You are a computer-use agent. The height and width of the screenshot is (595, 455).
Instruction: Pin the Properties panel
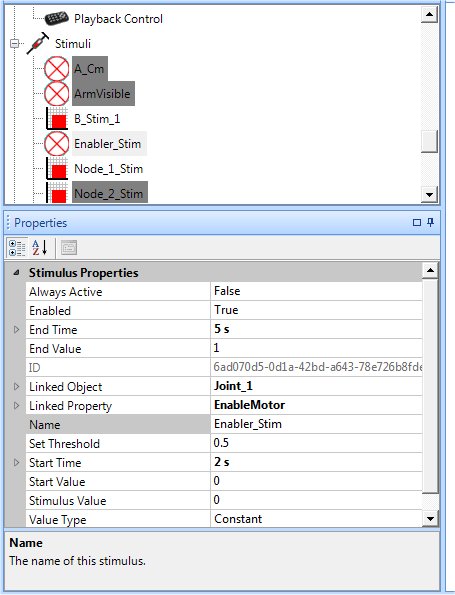(430, 222)
